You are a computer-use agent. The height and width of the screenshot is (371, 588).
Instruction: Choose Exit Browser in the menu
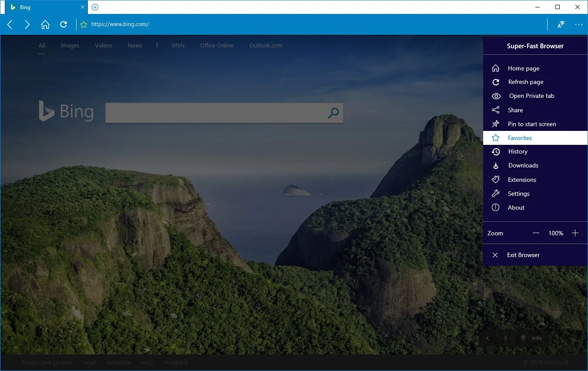(x=535, y=255)
